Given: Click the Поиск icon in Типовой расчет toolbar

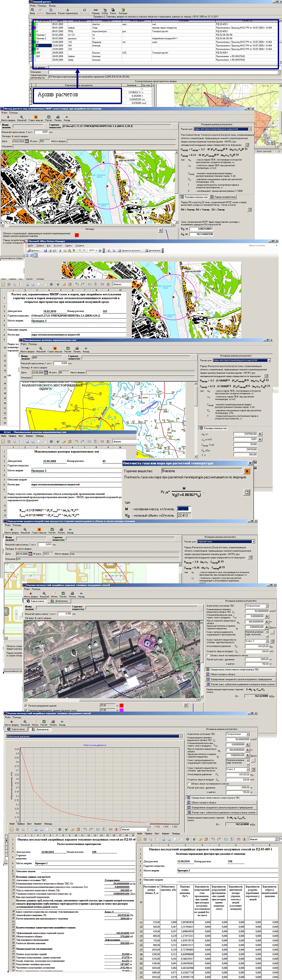Looking at the screenshot, I should (113, 10).
